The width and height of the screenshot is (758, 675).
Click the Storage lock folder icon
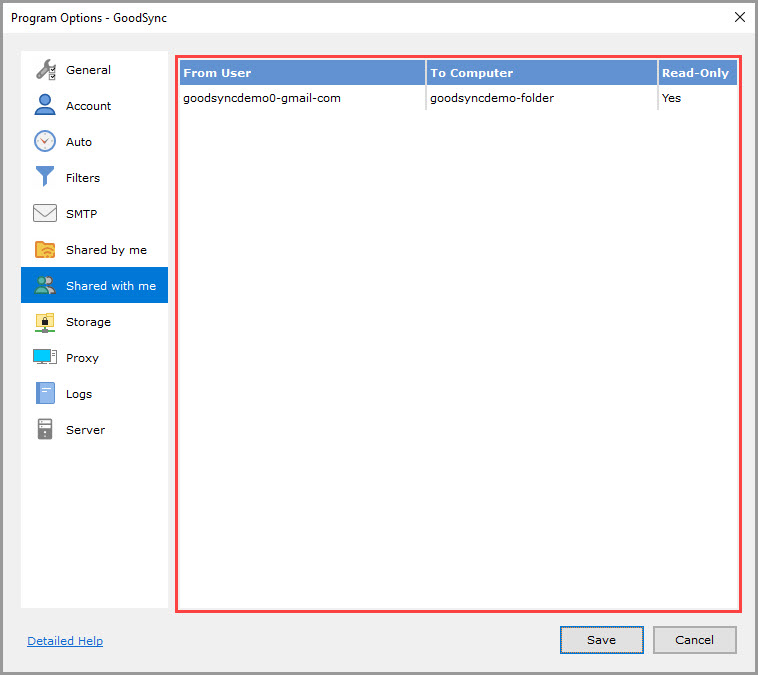tap(45, 322)
